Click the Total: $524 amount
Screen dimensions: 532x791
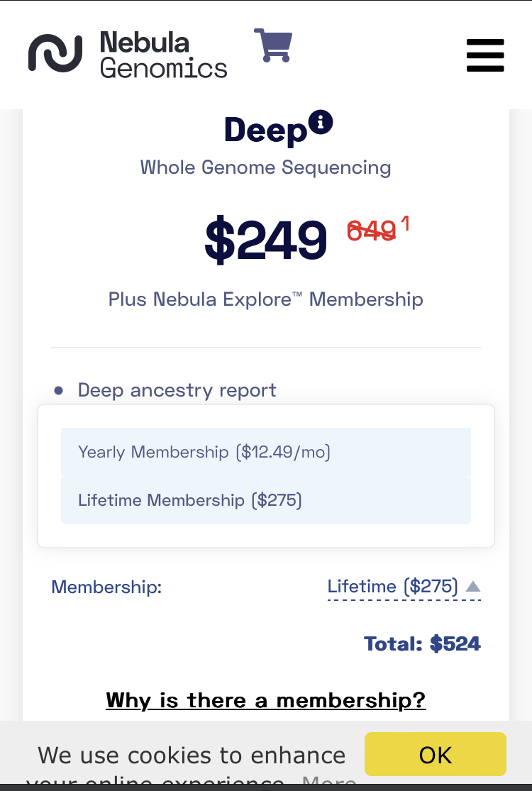pos(422,643)
